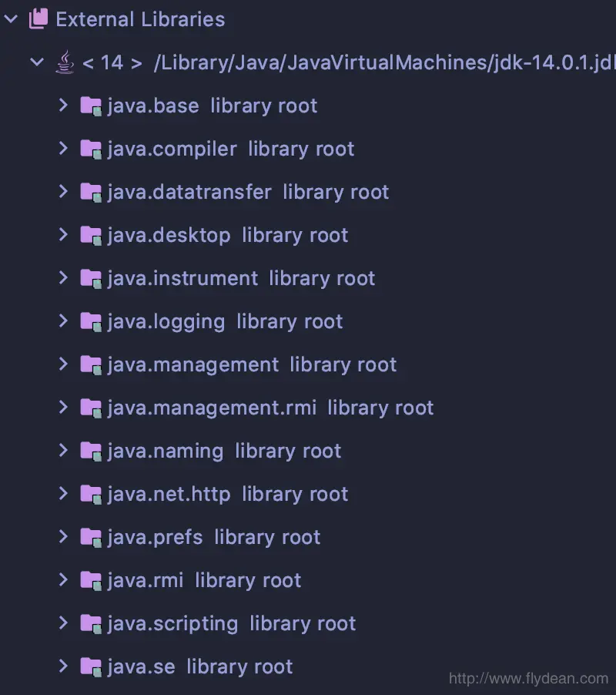Click the java.net.http folder icon
Screen dimensions: 616x695
pyautogui.click(x=91, y=494)
